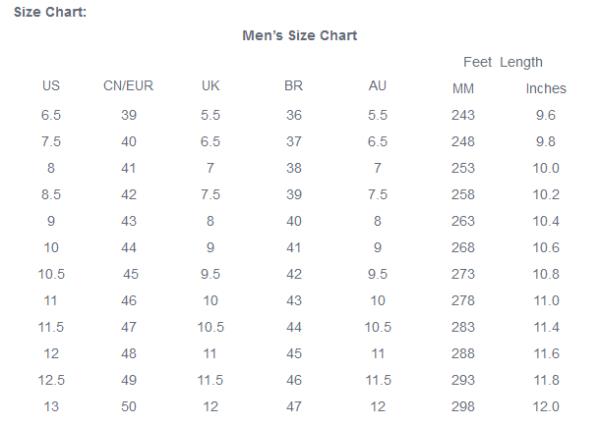
Task: Select the 298 MM cell
Action: click(x=463, y=406)
